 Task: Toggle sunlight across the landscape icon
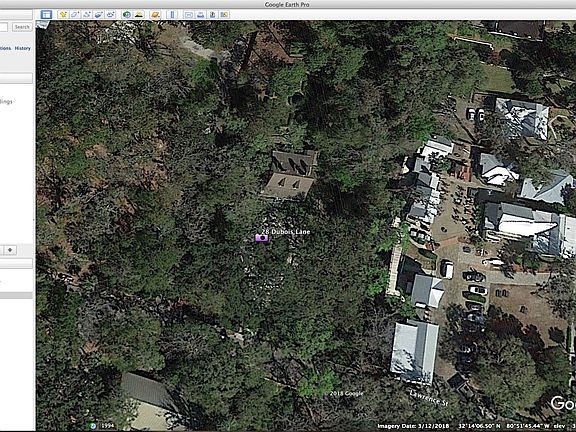coord(139,15)
